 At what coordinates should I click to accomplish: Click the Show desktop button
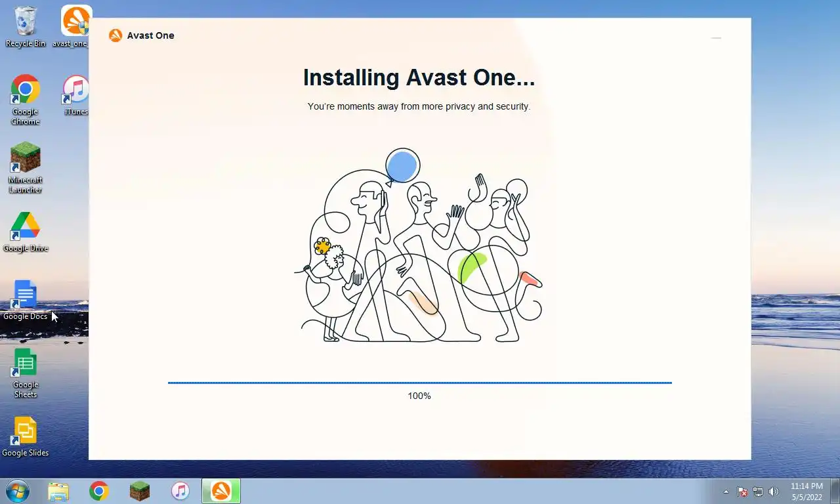pyautogui.click(x=835, y=492)
